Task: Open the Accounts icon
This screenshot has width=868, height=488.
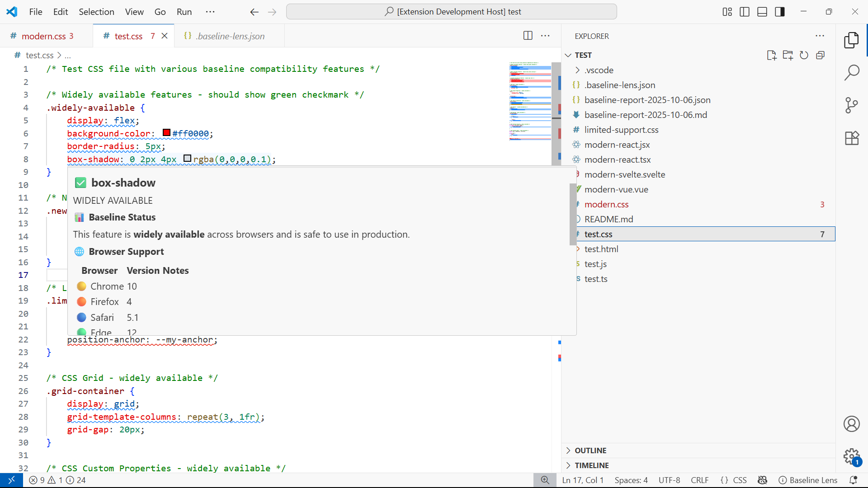Action: 852,424
